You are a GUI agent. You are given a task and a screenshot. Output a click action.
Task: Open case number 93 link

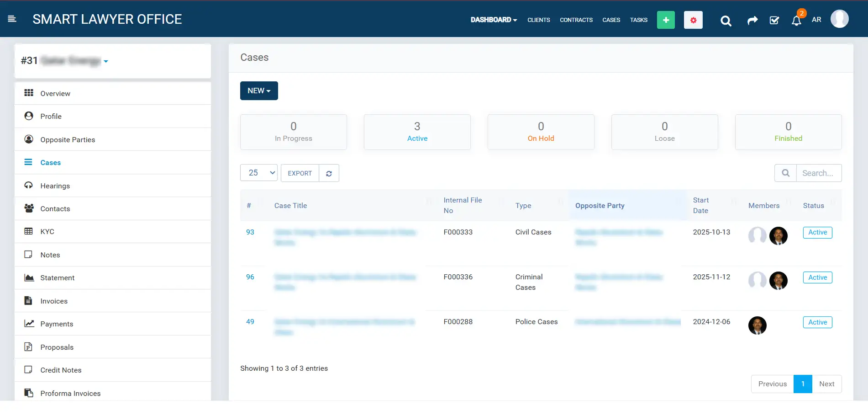(250, 232)
